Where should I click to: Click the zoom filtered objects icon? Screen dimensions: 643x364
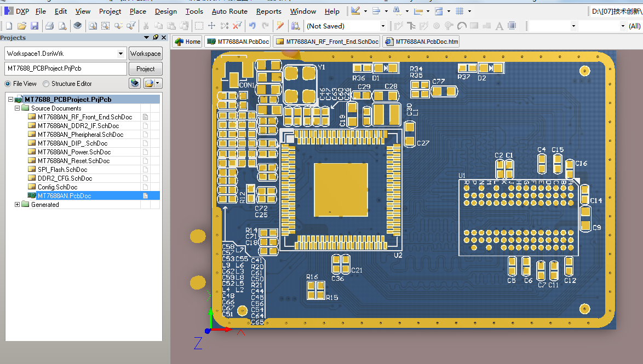pyautogui.click(x=131, y=26)
